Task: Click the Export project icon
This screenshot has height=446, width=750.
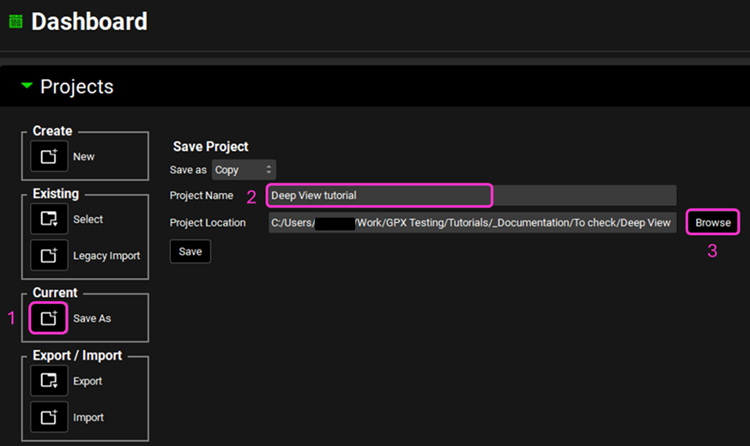Action: tap(49, 381)
